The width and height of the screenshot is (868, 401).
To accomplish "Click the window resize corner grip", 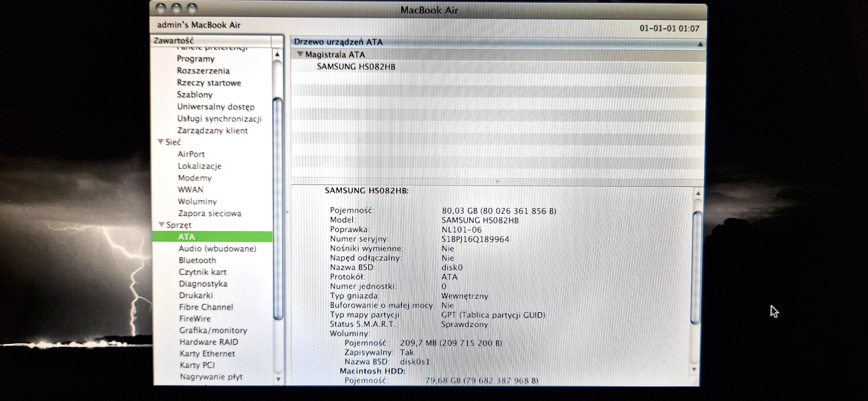I will pos(694,381).
